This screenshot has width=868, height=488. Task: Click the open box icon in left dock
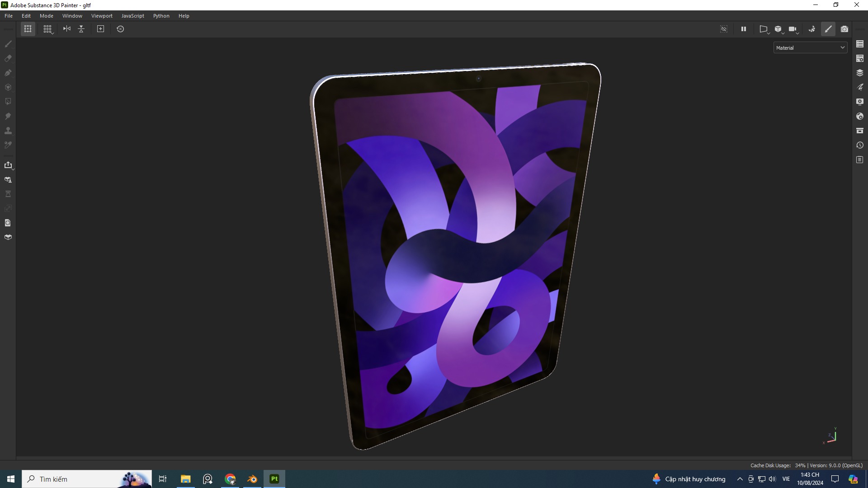pyautogui.click(x=8, y=237)
